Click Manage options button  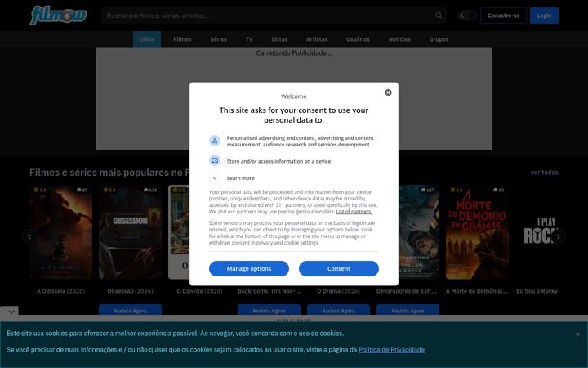[x=249, y=268]
